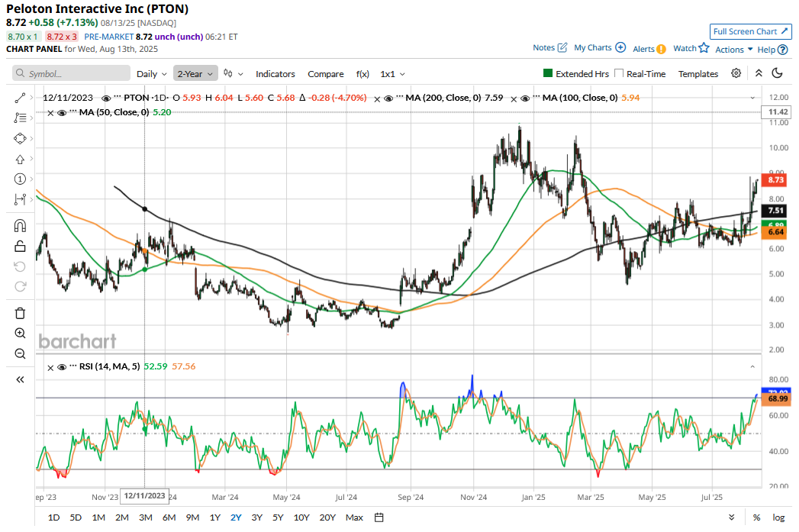Viewport: 799px width, 532px height.
Task: Hide the PTON price series via eye icon
Action: tap(106, 98)
